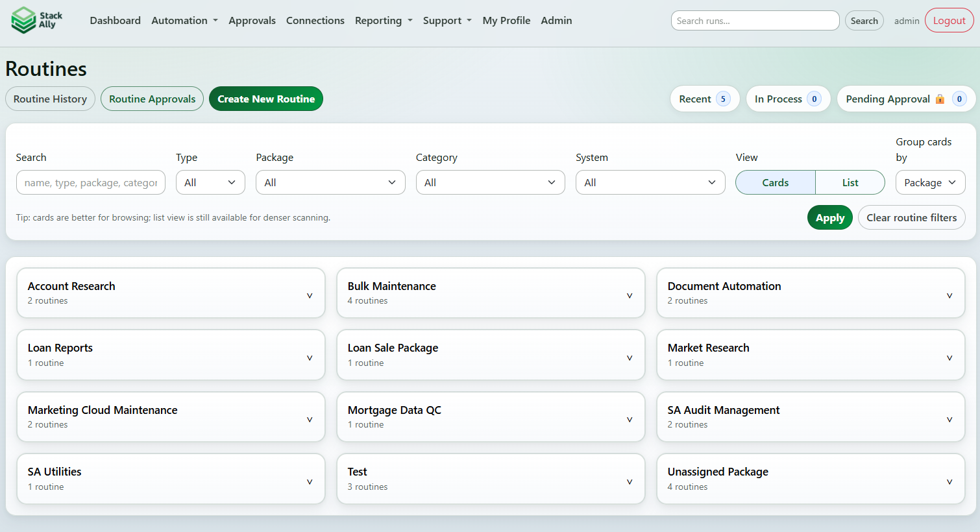980x532 pixels.
Task: Open the Category filter dropdown
Action: pos(491,182)
